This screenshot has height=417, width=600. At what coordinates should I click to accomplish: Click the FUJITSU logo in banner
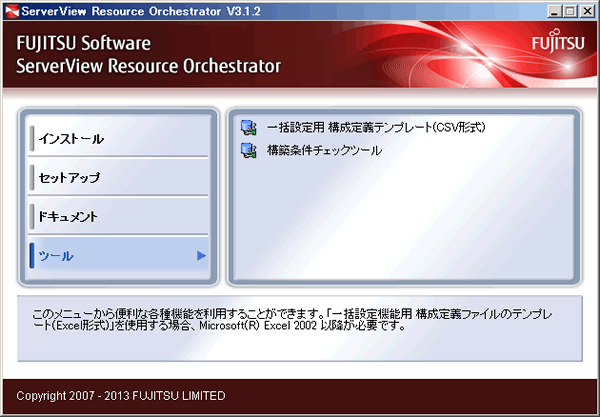click(x=558, y=42)
